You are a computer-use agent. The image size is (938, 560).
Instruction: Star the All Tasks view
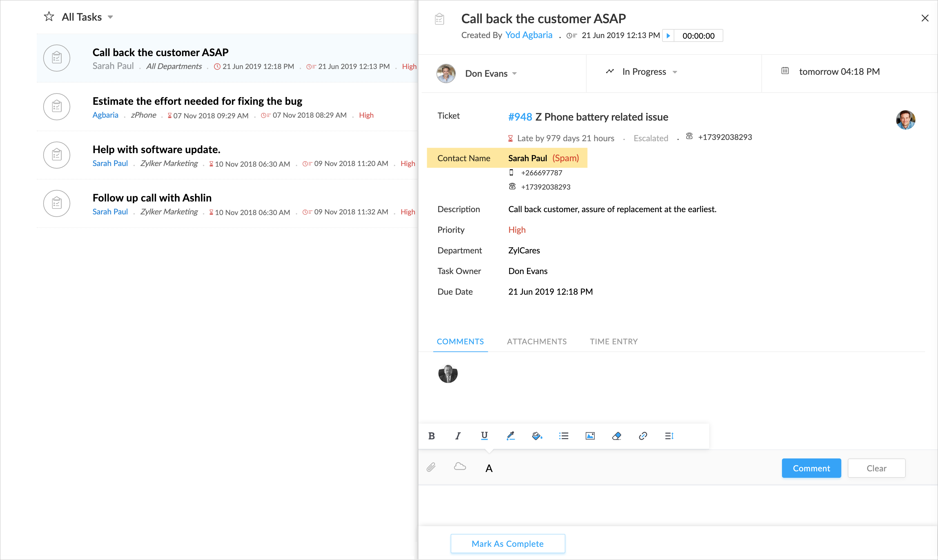click(x=49, y=17)
